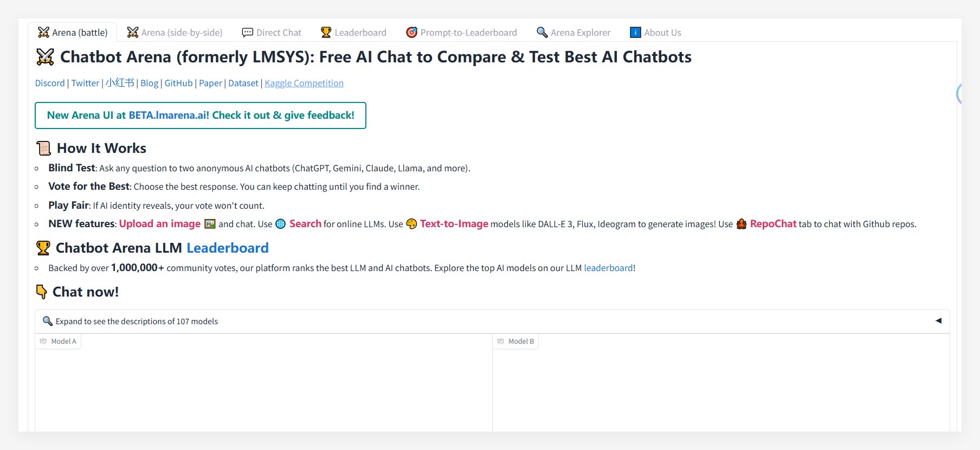Click the scroll icon beside How It Works
The width and height of the screenshot is (980, 450).
point(43,148)
